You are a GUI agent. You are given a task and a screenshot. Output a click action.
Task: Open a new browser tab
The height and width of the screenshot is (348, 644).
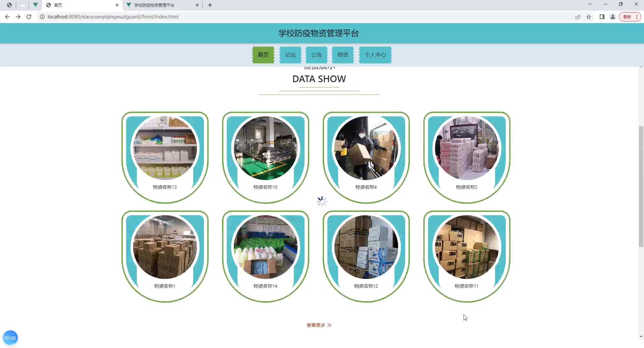[x=210, y=5]
